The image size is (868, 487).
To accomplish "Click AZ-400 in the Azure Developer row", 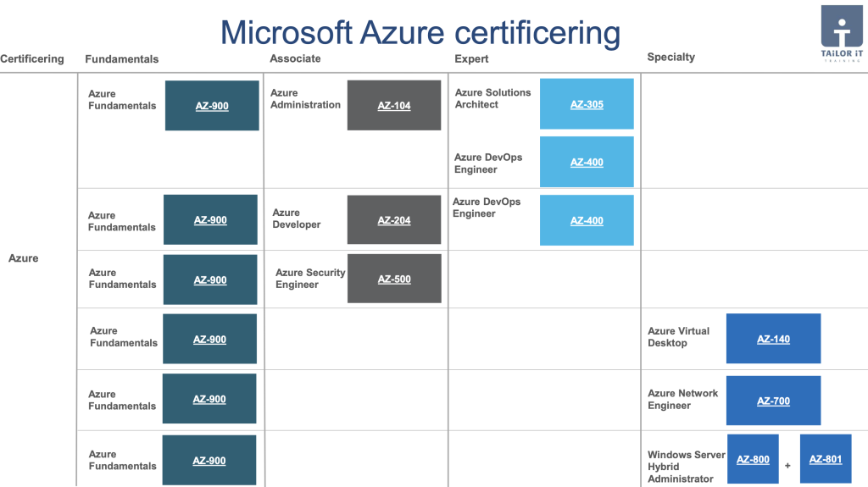I will point(587,220).
